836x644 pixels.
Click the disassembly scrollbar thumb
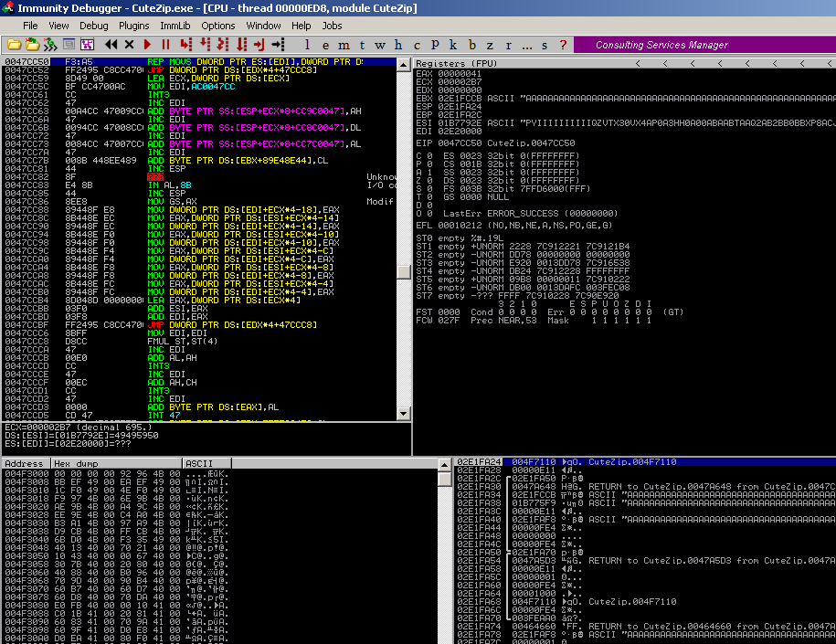404,271
